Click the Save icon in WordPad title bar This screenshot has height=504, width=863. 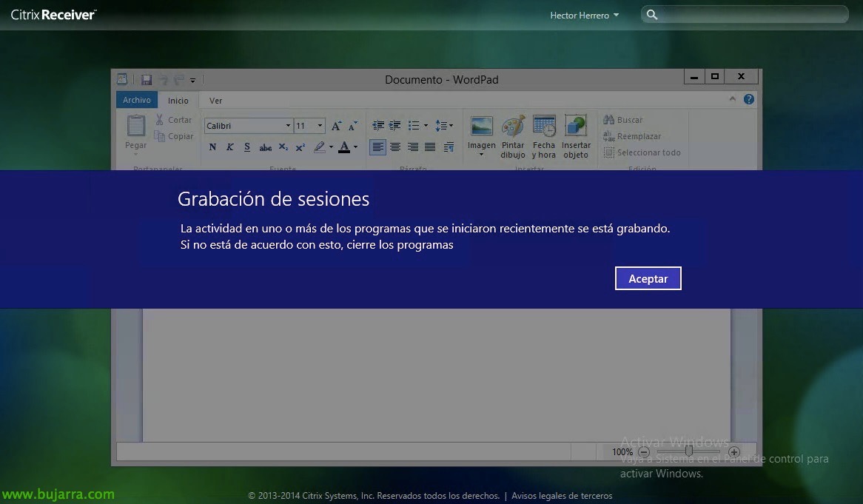point(146,80)
